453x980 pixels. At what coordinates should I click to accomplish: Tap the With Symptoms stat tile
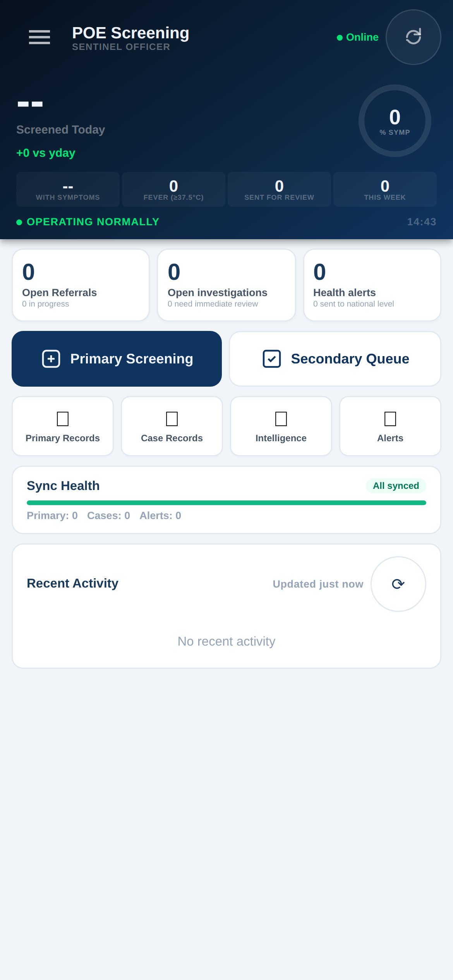pos(68,189)
